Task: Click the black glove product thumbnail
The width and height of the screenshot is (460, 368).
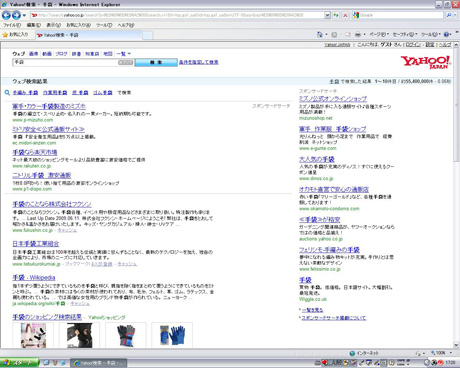Action: (x=79, y=335)
